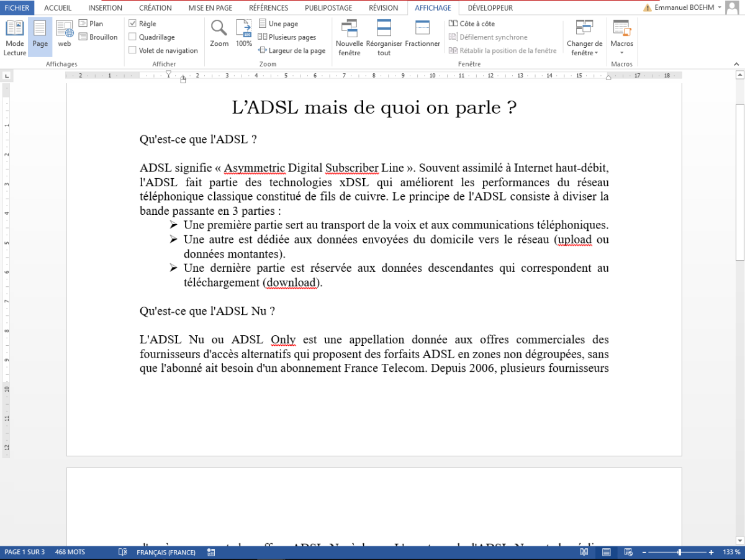The width and height of the screenshot is (745, 560).
Task: Select web layout in status bar
Action: (x=628, y=552)
